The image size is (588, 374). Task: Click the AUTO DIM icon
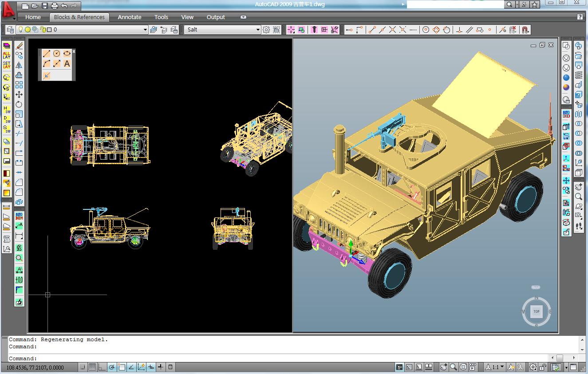[19, 216]
